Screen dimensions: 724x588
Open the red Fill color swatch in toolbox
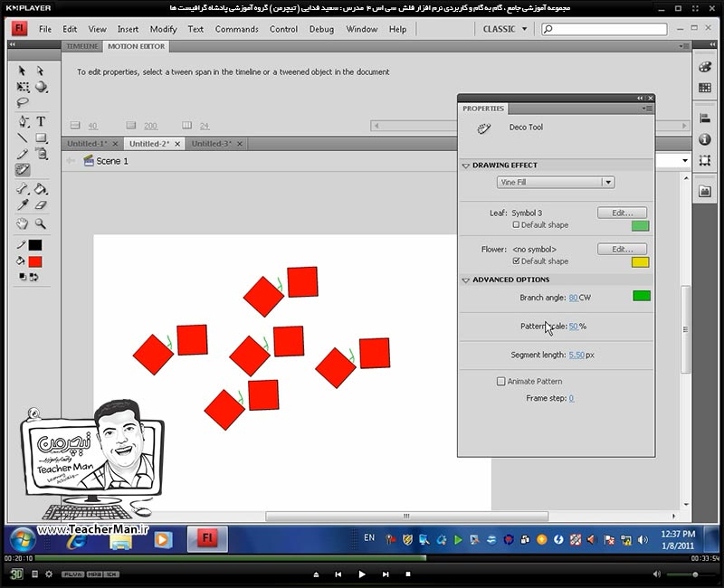pyautogui.click(x=35, y=261)
